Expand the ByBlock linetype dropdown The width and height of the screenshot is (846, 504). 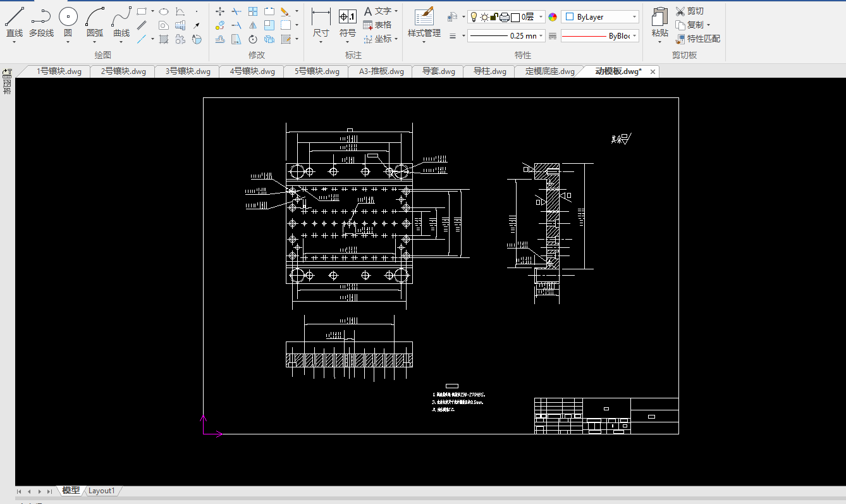[634, 36]
